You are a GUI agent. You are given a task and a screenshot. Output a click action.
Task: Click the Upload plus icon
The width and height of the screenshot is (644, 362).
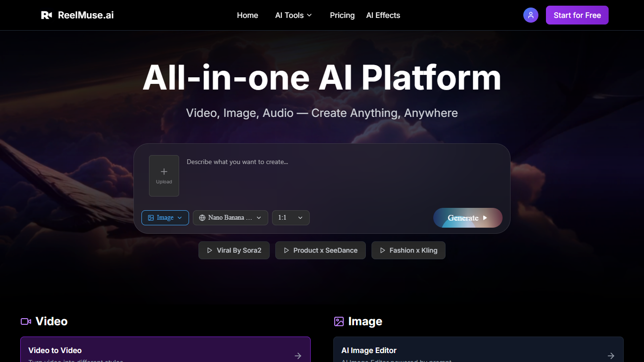point(164,172)
